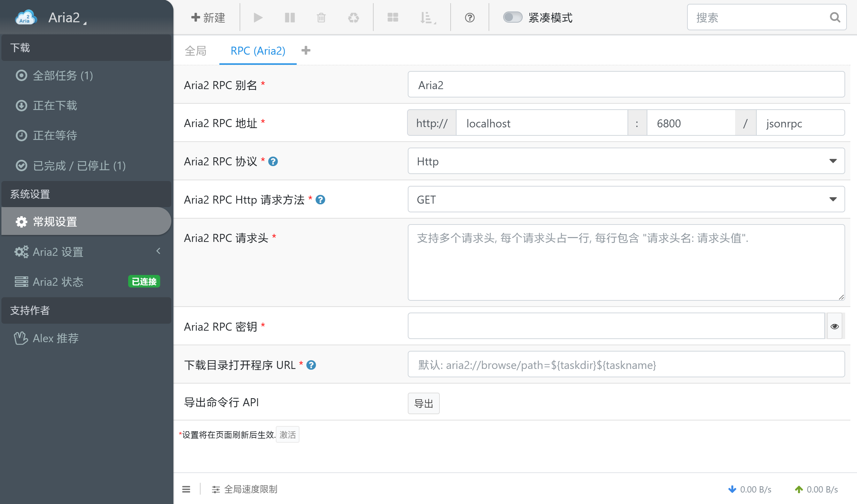Click the add new RPC plus icon
Viewport: 857px width, 504px height.
pos(306,50)
